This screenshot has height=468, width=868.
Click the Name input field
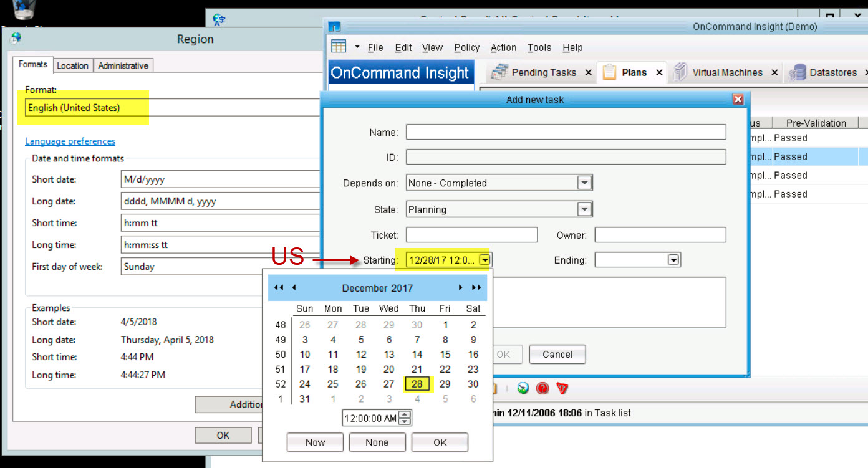(x=566, y=132)
